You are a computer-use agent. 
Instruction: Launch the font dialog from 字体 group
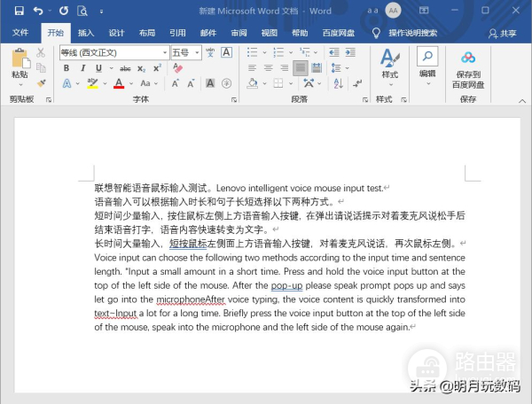pyautogui.click(x=234, y=99)
